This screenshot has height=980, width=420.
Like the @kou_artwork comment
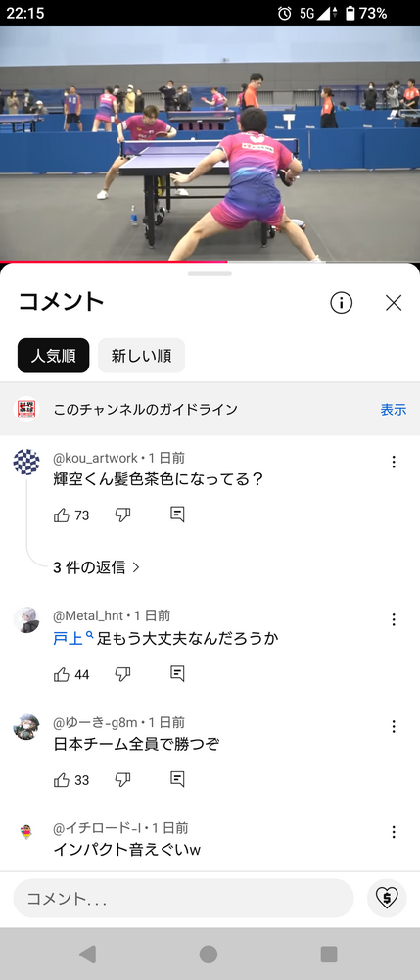tap(62, 515)
